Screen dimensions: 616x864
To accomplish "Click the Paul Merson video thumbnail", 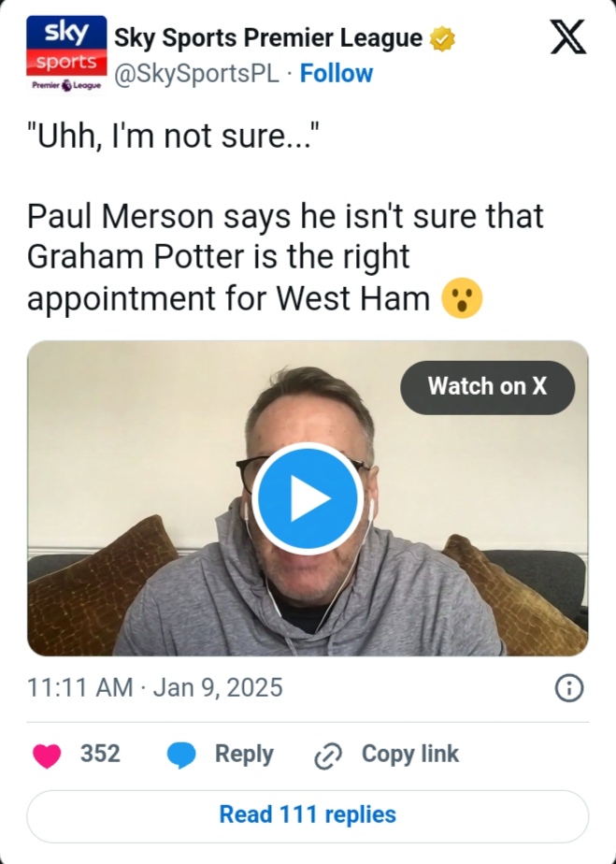I will (x=308, y=498).
